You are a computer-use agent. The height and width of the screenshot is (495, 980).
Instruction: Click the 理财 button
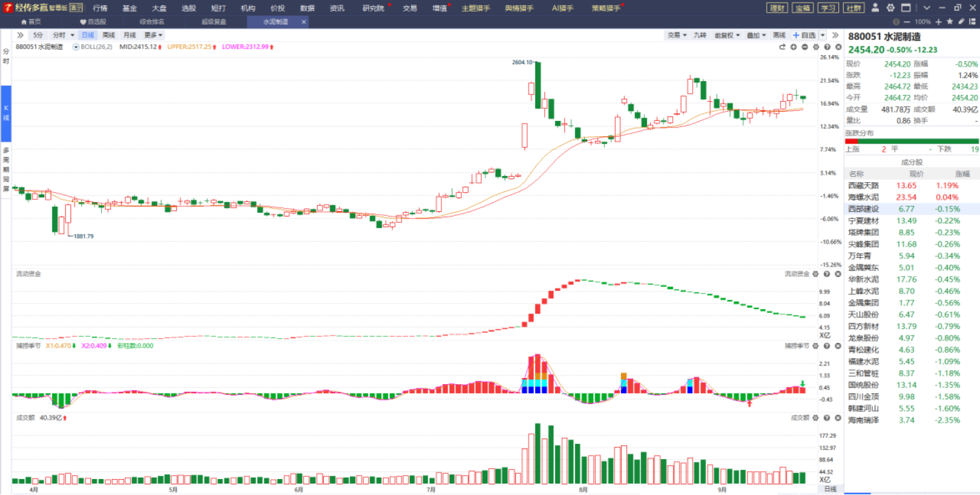coord(777,8)
